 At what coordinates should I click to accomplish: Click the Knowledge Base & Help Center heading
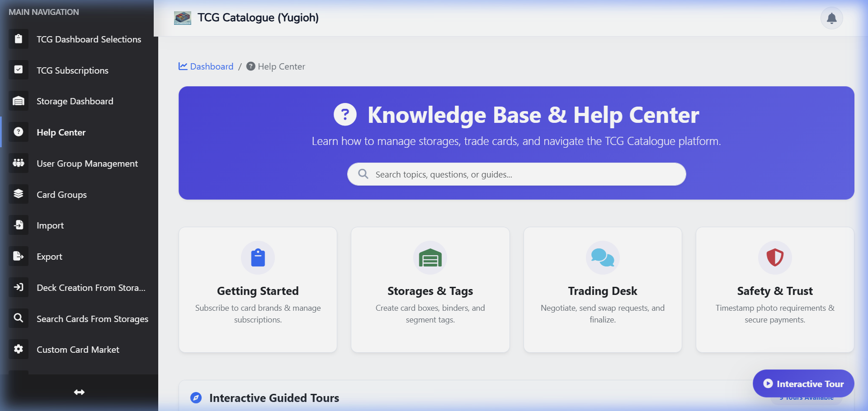click(533, 115)
